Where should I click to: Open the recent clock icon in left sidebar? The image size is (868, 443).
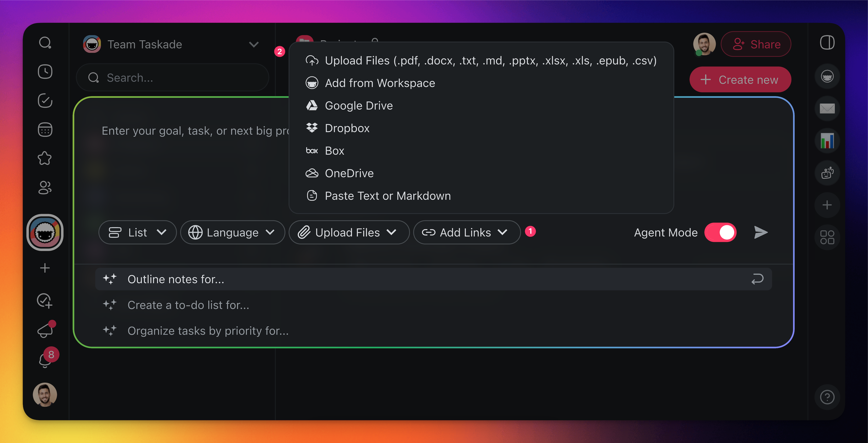pos(45,71)
